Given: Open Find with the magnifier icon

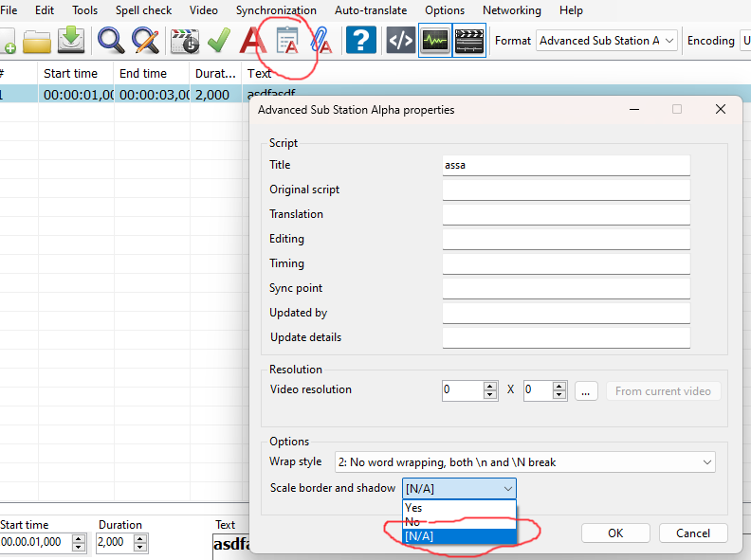Looking at the screenshot, I should point(111,40).
